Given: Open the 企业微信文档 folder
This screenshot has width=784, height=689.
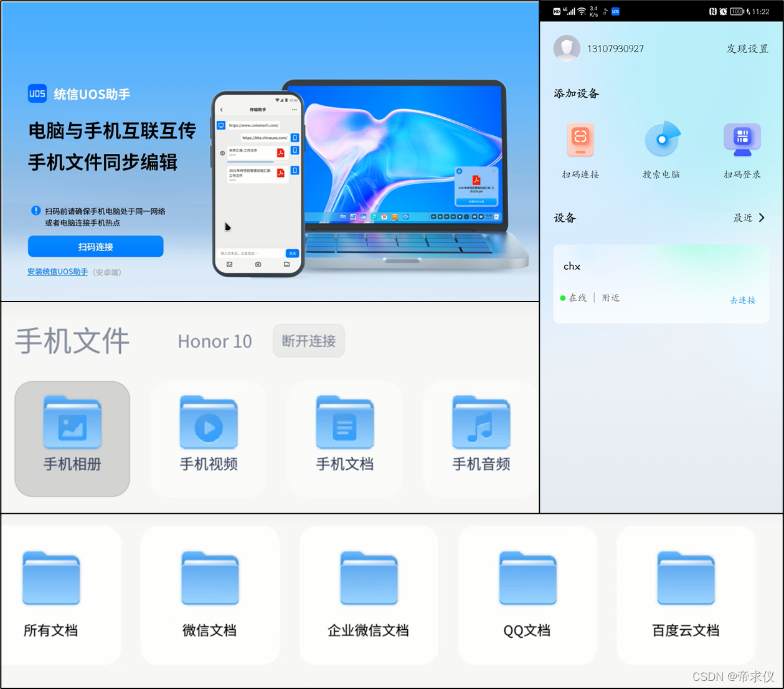Looking at the screenshot, I should click(369, 595).
